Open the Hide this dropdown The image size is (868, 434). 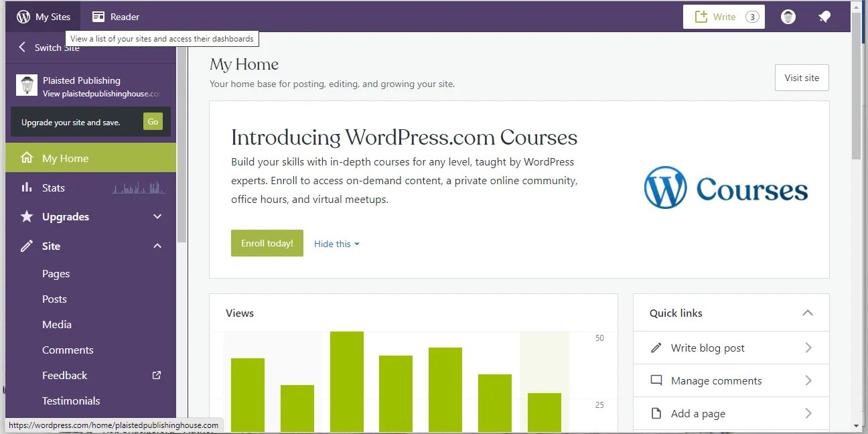coord(337,244)
